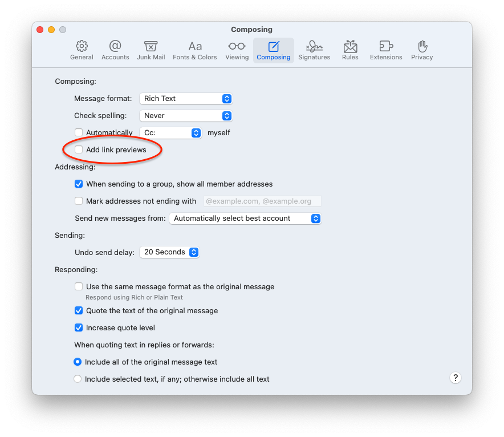The width and height of the screenshot is (504, 437).
Task: Open the Message format dropdown
Action: coord(186,98)
